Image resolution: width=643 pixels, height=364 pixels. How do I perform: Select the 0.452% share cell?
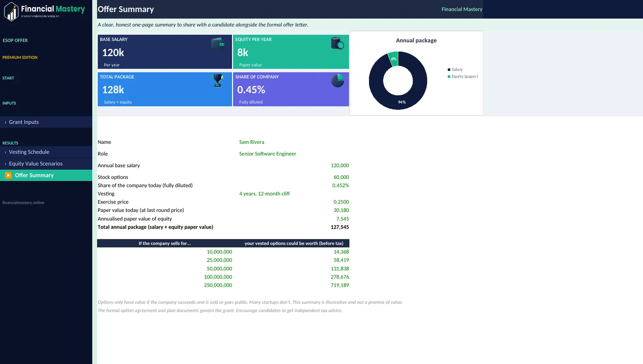[340, 186]
